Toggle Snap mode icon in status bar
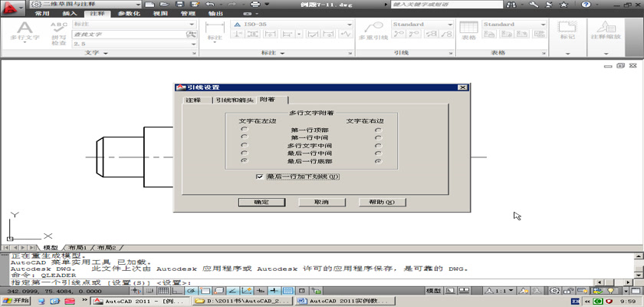This screenshot has height=307, width=644. (x=150, y=291)
